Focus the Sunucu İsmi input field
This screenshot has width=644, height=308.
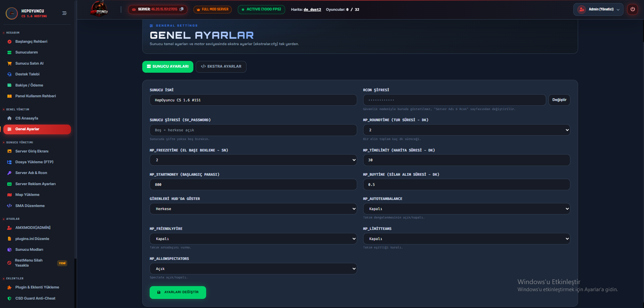pyautogui.click(x=253, y=100)
